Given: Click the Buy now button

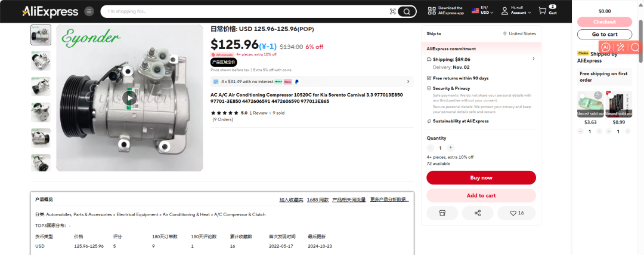Looking at the screenshot, I should 481,178.
